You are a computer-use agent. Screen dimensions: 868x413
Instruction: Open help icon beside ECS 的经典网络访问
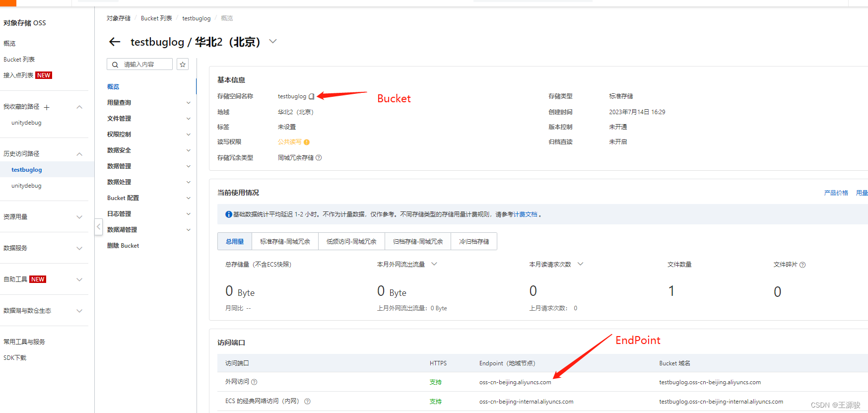click(307, 402)
